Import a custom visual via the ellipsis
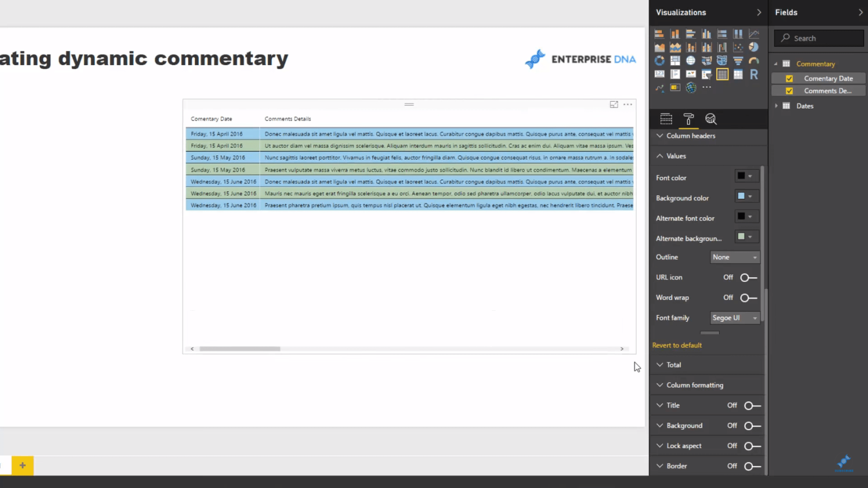868x488 pixels. click(707, 88)
